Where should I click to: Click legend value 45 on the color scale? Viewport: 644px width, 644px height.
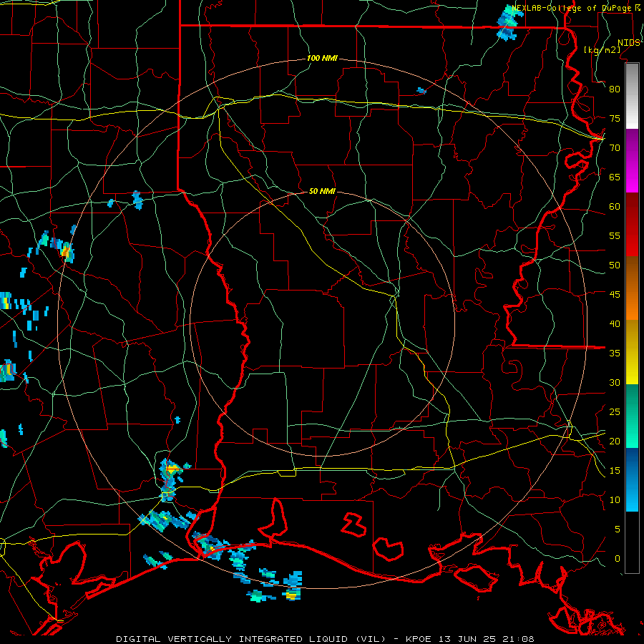click(615, 295)
